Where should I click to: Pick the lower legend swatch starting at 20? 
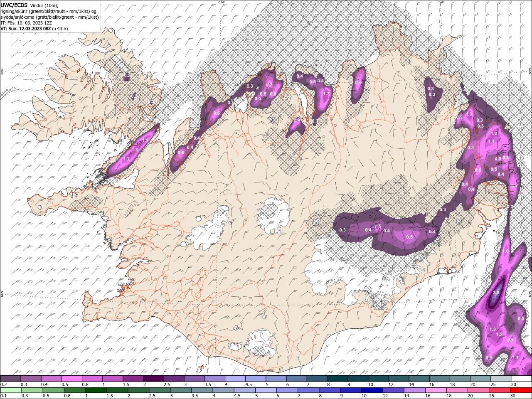pos(478,390)
